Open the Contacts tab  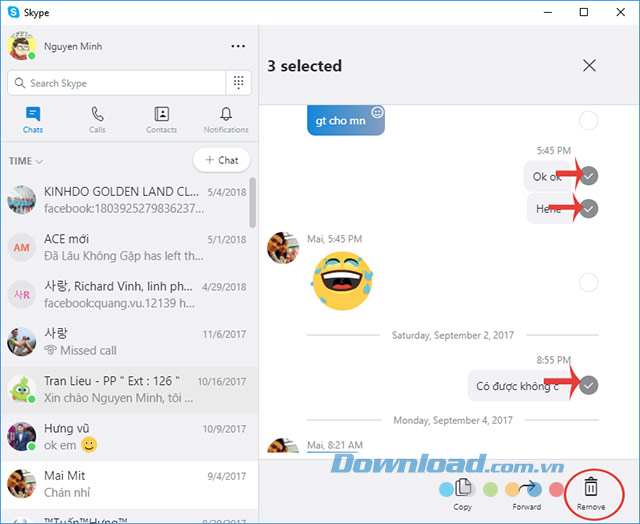162,120
